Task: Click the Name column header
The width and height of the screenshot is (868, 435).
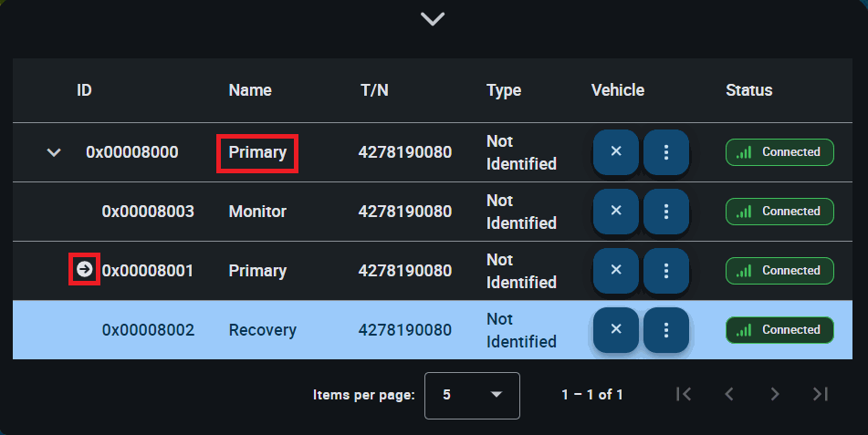Action: 250,90
